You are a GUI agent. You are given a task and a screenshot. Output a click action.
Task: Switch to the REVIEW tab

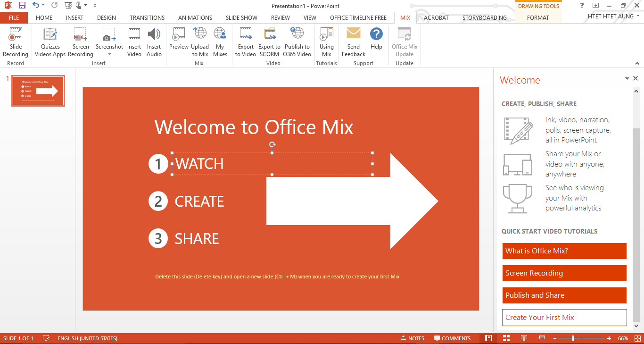281,18
